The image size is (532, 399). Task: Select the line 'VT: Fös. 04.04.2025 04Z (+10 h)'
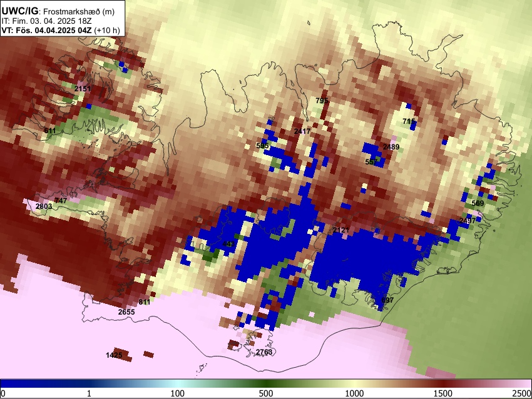61,30
